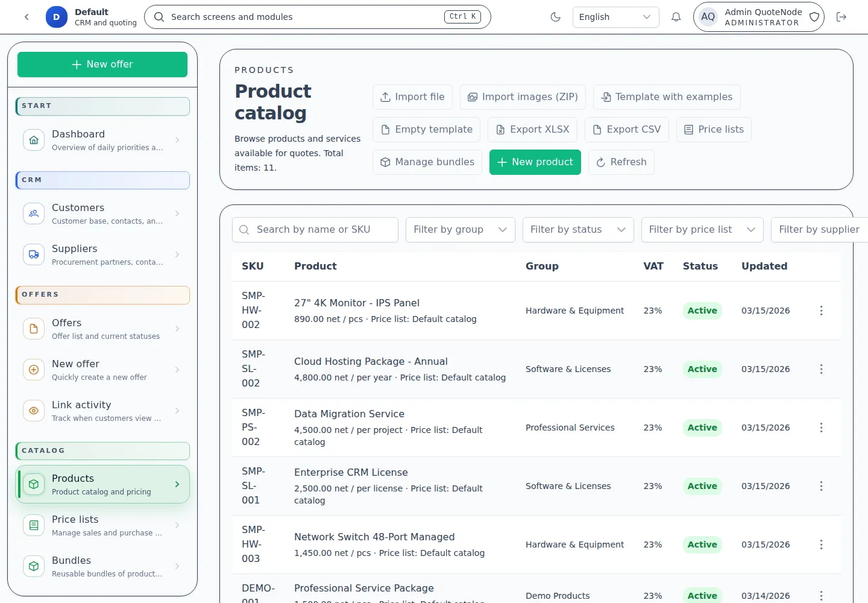Open the English language selector
This screenshot has width=868, height=603.
(615, 17)
